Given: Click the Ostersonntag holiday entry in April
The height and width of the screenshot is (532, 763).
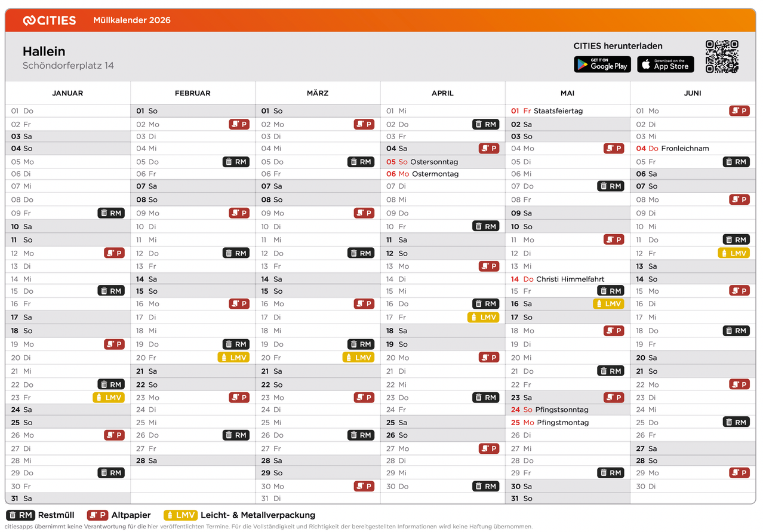Looking at the screenshot, I should tap(434, 162).
